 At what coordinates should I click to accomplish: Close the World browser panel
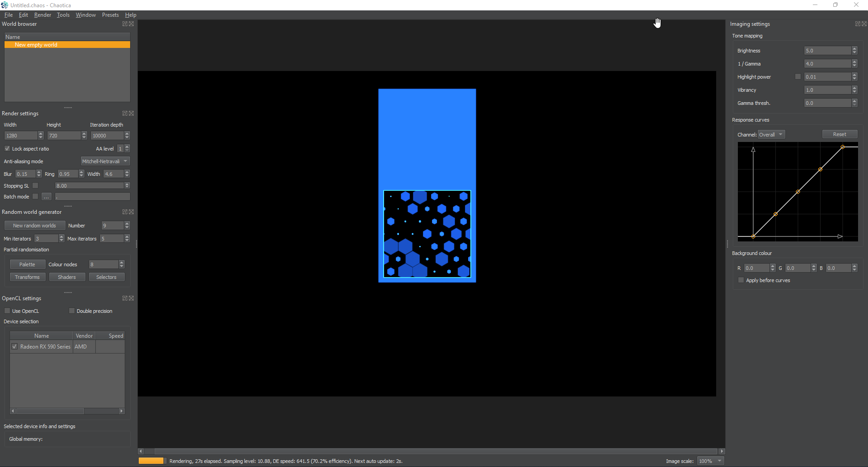[131, 24]
